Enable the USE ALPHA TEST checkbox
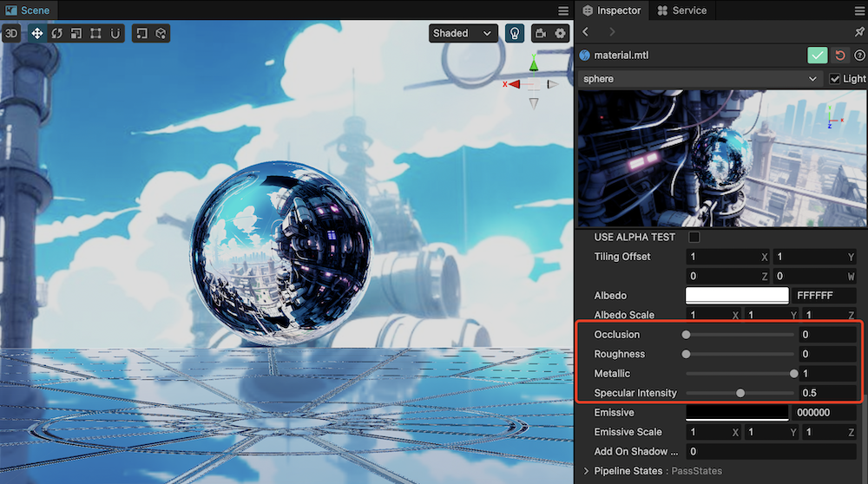This screenshot has width=868, height=484. (x=694, y=238)
